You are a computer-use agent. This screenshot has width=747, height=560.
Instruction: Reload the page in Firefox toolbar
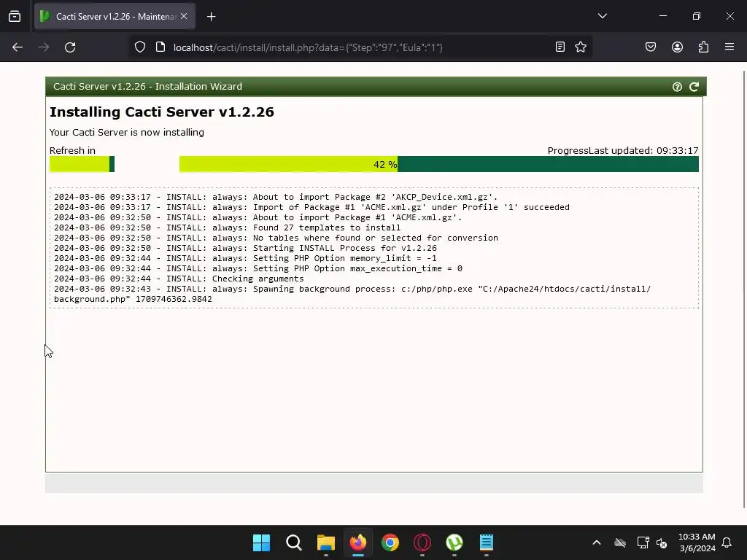click(x=70, y=47)
